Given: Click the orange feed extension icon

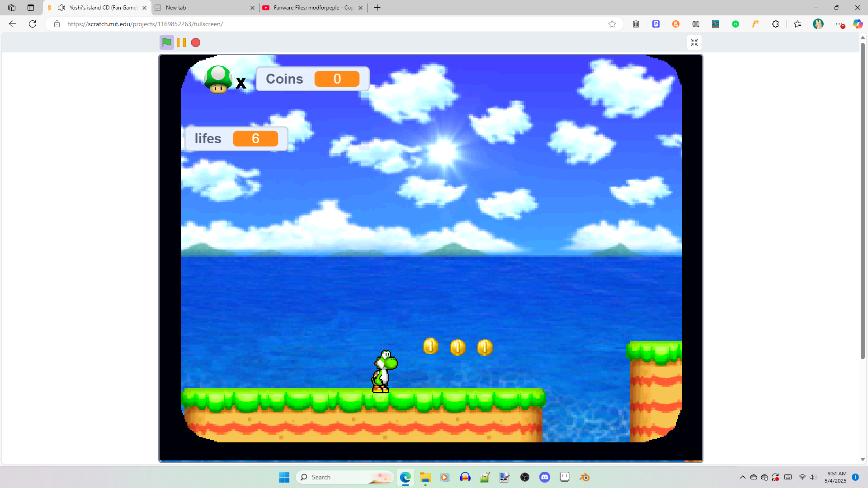Looking at the screenshot, I should (755, 24).
